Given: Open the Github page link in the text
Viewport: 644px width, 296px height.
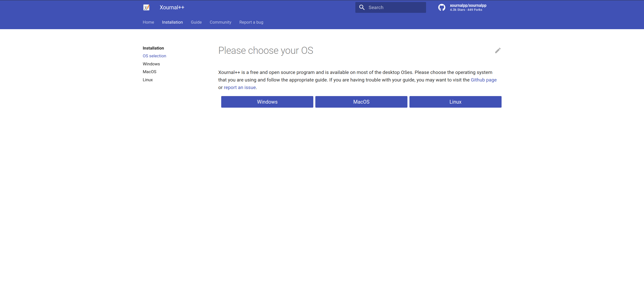Looking at the screenshot, I should pyautogui.click(x=483, y=80).
